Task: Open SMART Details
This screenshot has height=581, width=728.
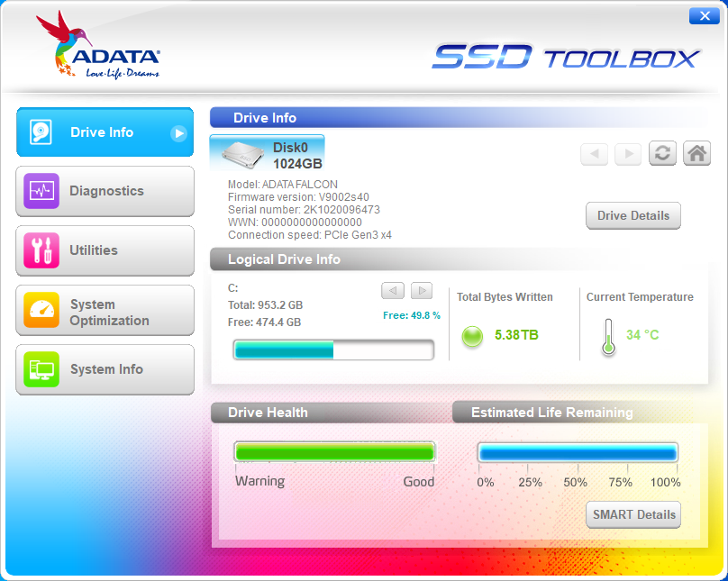Action: 633,514
